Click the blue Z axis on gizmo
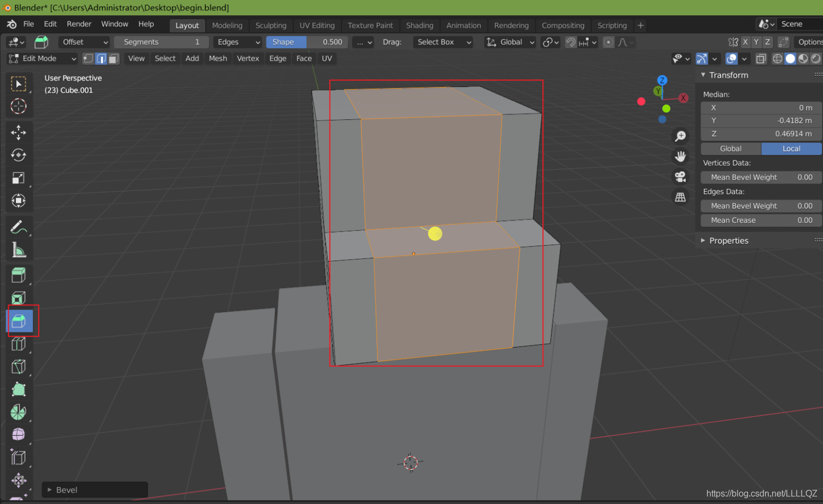Image resolution: width=823 pixels, height=504 pixels. tap(662, 80)
